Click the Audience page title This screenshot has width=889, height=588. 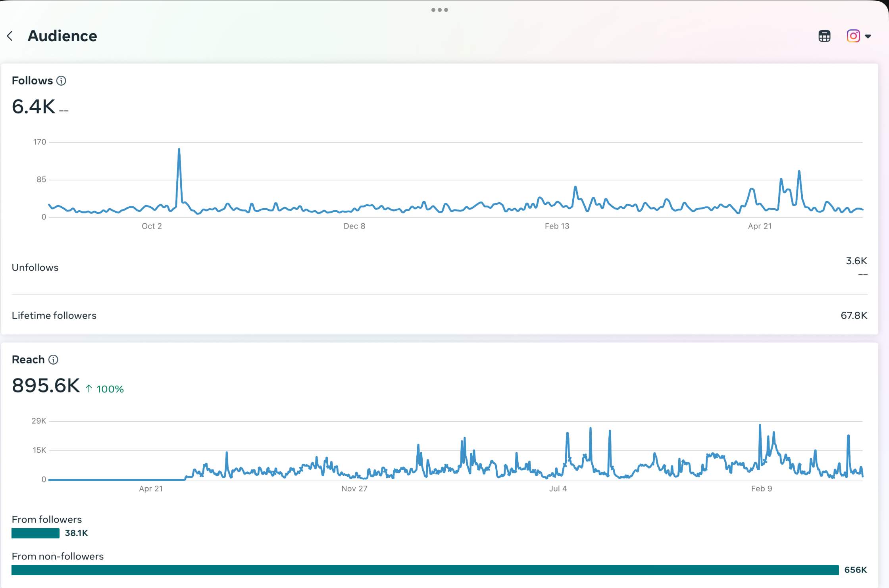(x=62, y=36)
